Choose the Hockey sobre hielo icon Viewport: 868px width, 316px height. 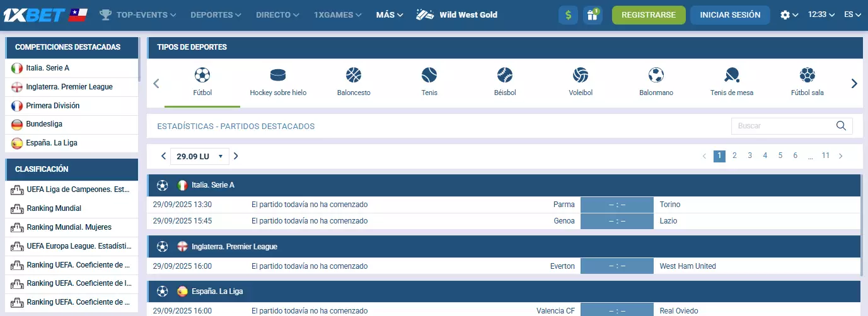click(278, 76)
